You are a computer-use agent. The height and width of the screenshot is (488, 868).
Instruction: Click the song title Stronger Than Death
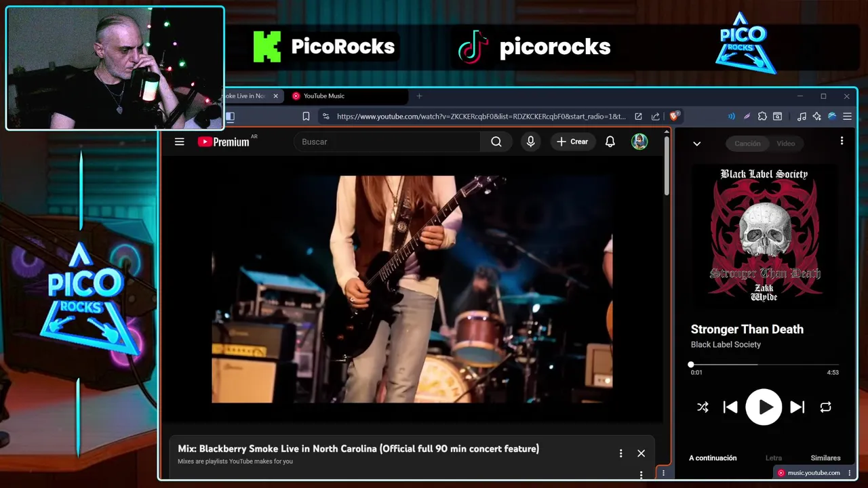tap(747, 329)
